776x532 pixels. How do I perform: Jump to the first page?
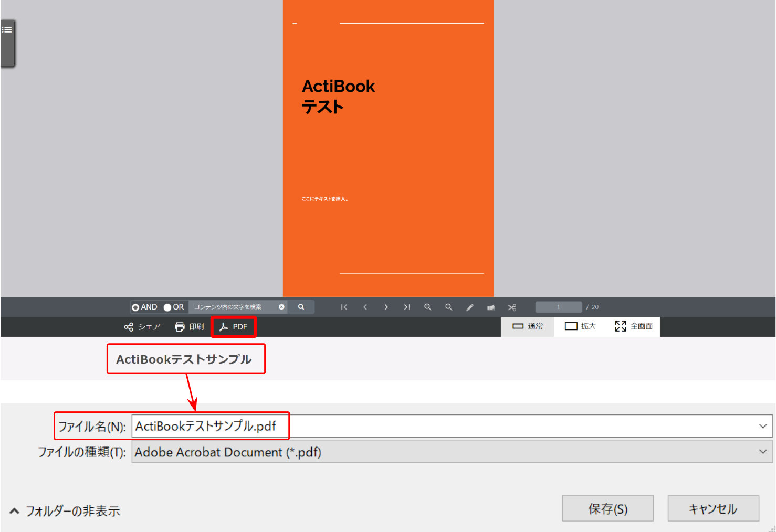(344, 307)
